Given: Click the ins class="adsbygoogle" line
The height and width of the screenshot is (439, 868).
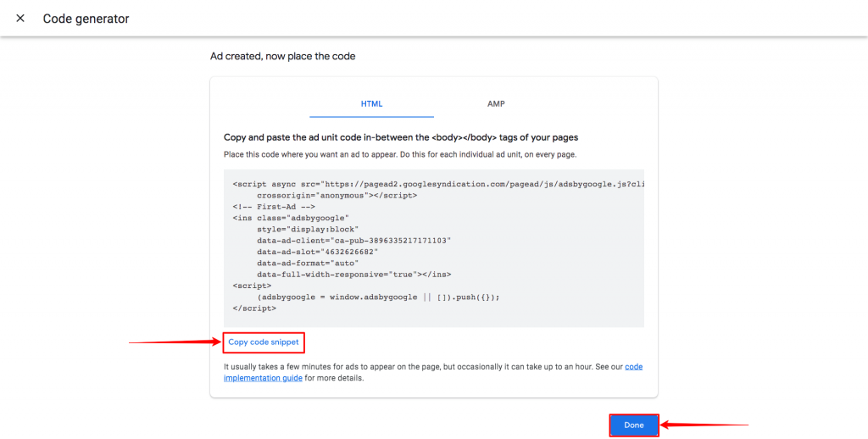Looking at the screenshot, I should coord(292,218).
